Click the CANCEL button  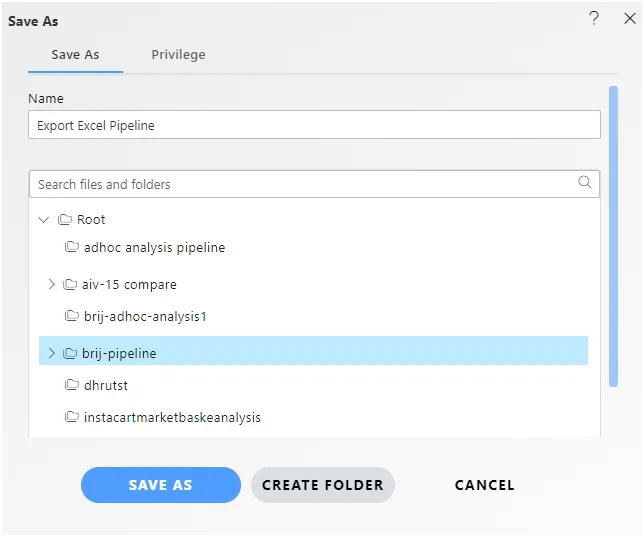[x=485, y=485]
